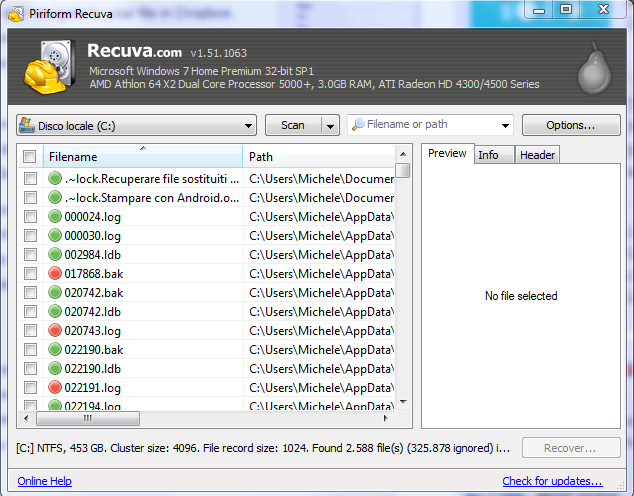Click red status dot for 017868.bak
This screenshot has height=496, width=634.
coord(55,273)
